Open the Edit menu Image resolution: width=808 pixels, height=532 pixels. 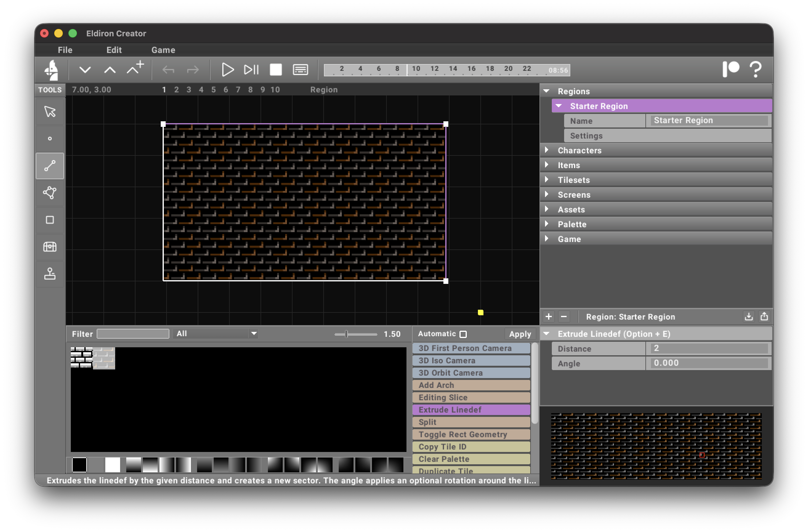[x=114, y=50]
